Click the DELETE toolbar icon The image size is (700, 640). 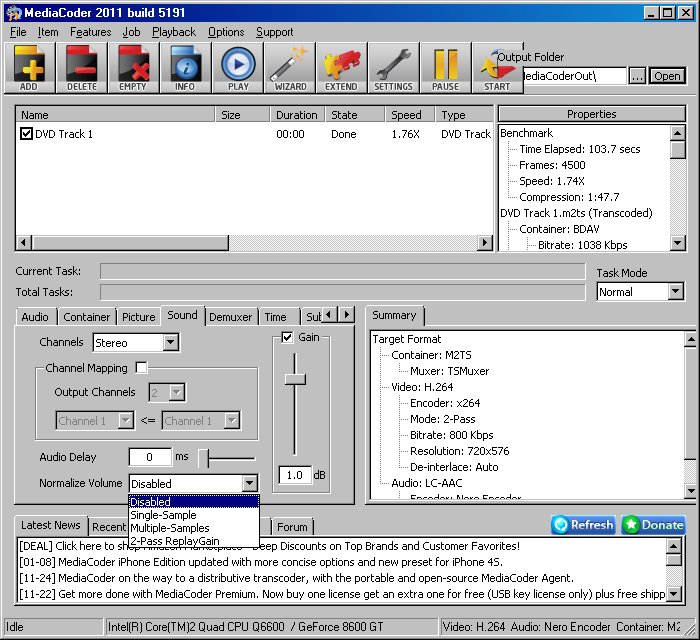(81, 68)
